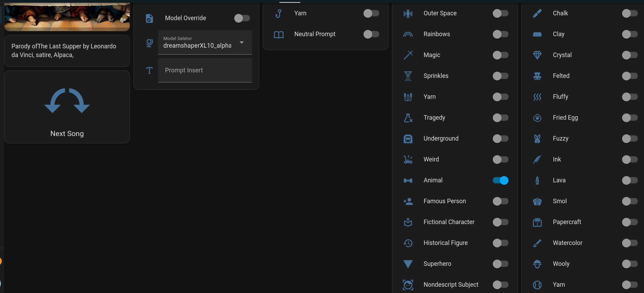The height and width of the screenshot is (293, 644).
Task: Click the Underground subway train icon
Action: point(408,139)
